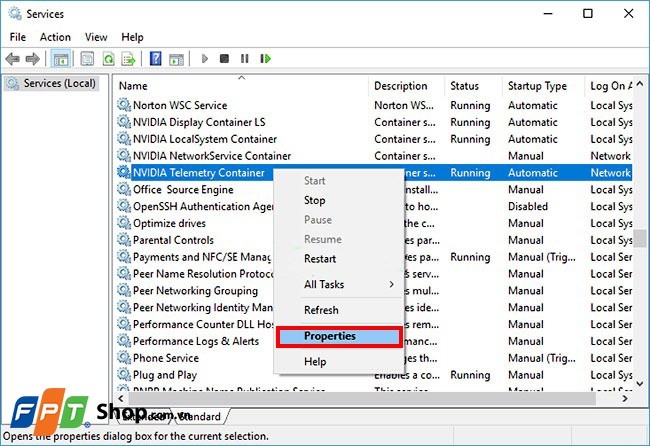Click the vertical scrollbar up arrow
Screen dimensions: 650x446
coord(640,84)
